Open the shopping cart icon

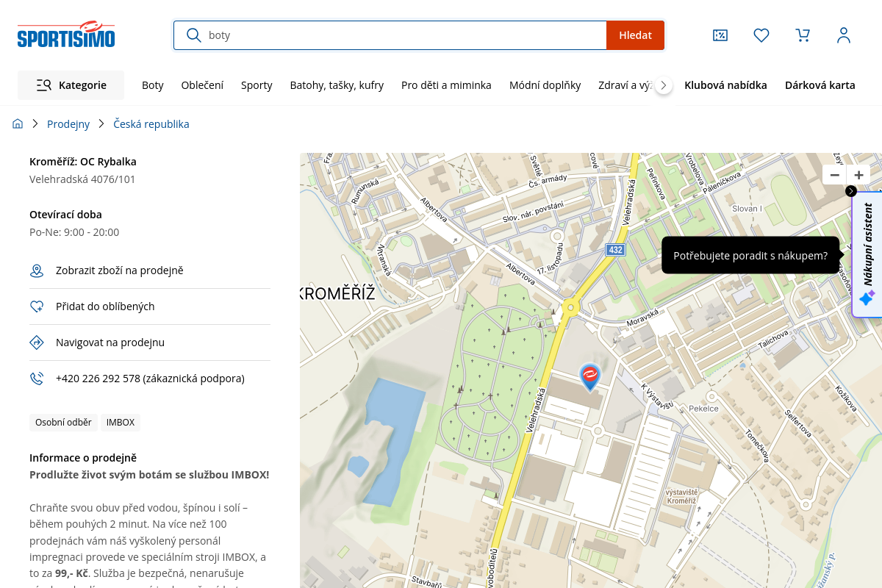[x=803, y=35]
